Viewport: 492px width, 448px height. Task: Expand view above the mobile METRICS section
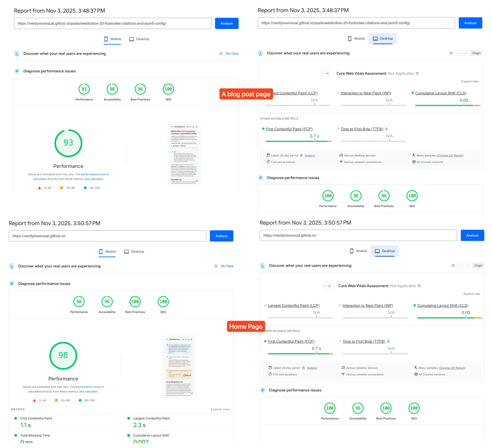click(220, 409)
